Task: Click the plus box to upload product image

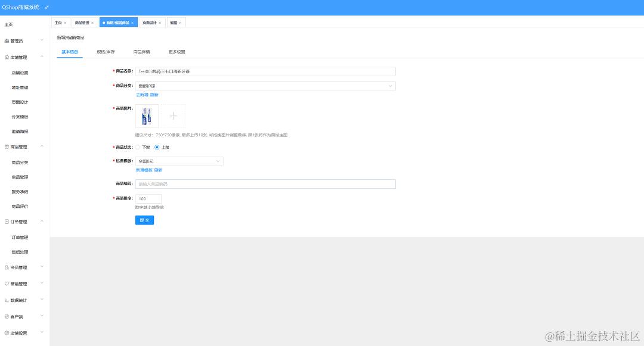Action: point(174,116)
